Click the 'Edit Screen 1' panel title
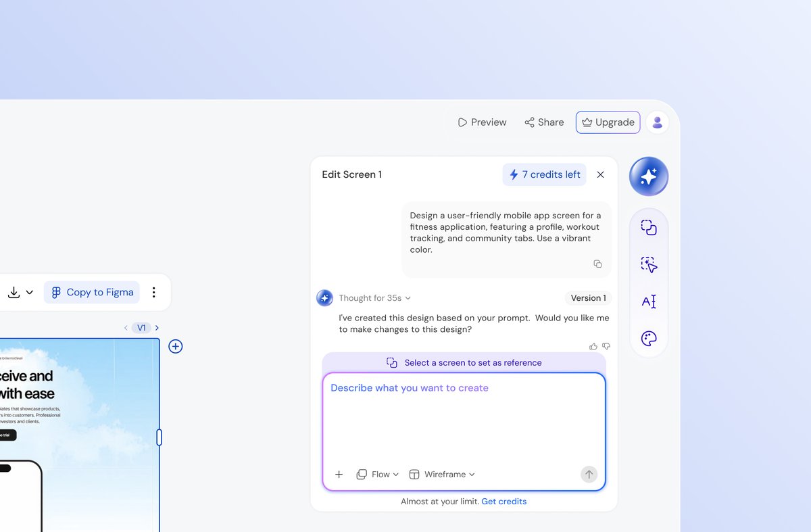This screenshot has height=532, width=811. [x=351, y=174]
